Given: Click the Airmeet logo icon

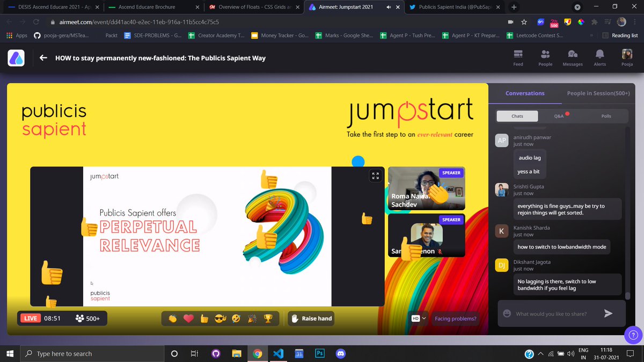Looking at the screenshot, I should (x=16, y=58).
